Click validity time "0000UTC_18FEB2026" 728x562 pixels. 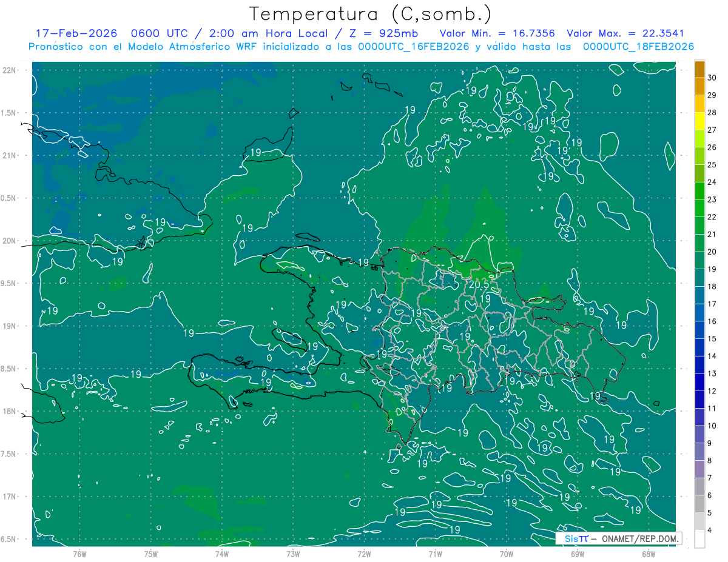coord(638,47)
